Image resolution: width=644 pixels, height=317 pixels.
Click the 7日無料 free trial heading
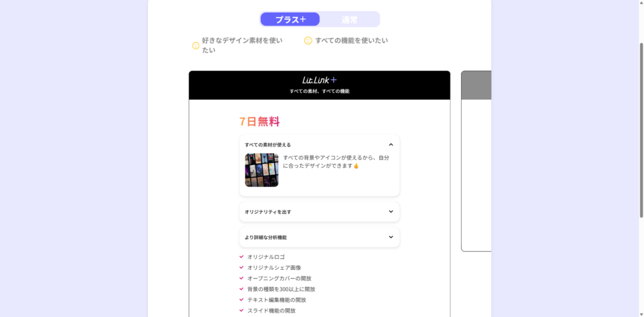click(259, 121)
